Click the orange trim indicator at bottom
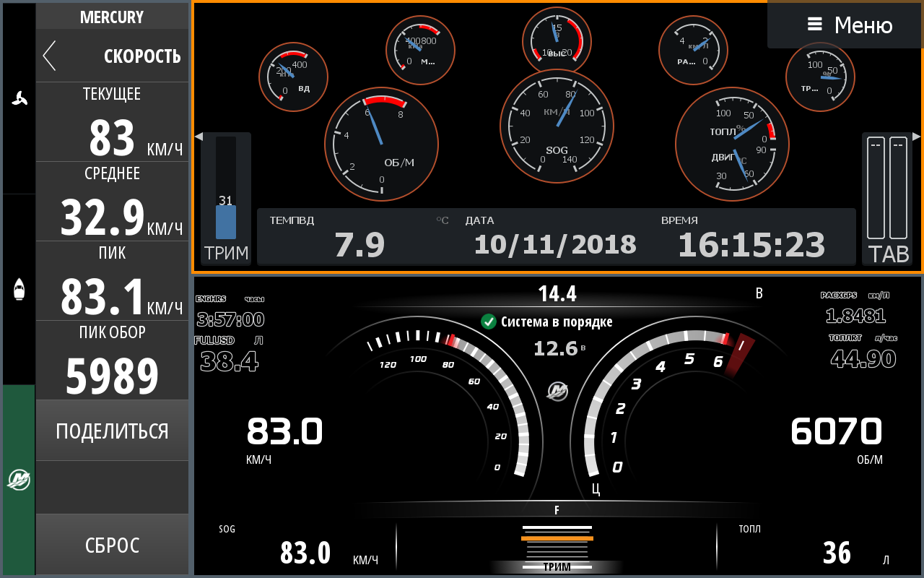The width and height of the screenshot is (924, 578). click(x=557, y=538)
